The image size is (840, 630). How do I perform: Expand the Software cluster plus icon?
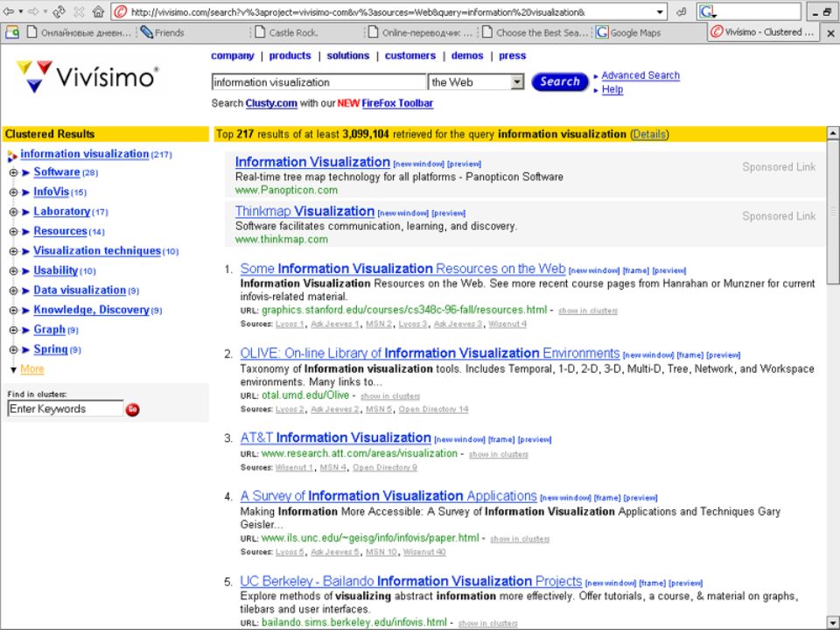(13, 172)
